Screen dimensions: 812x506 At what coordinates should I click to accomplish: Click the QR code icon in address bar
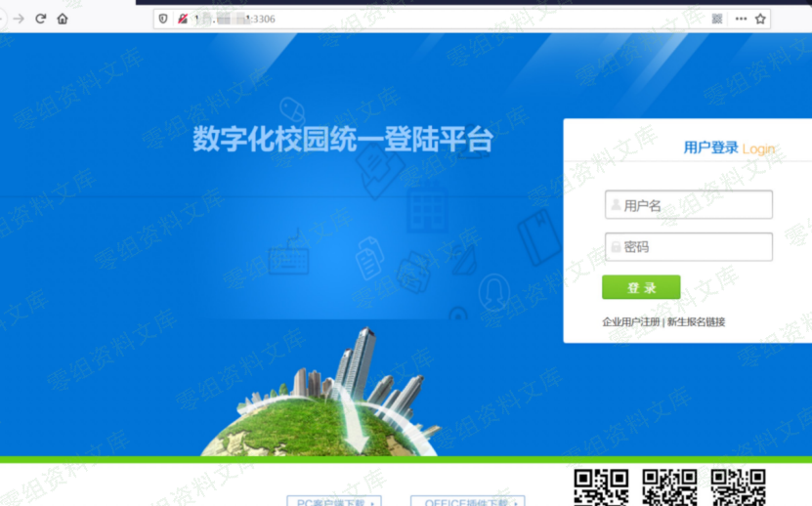717,19
